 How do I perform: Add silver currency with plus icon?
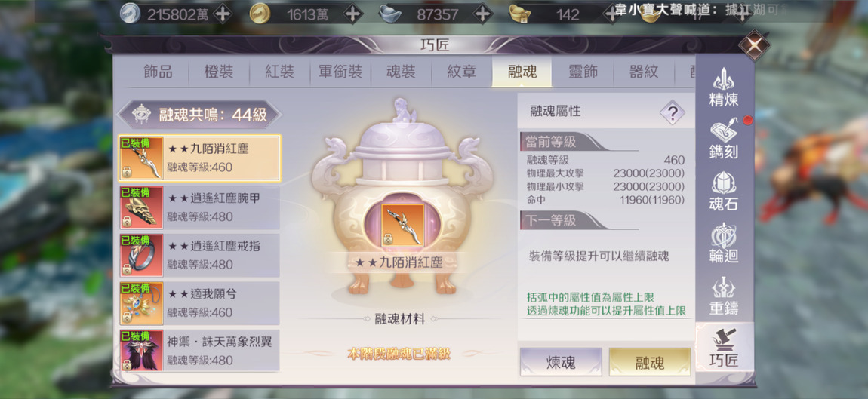(223, 14)
